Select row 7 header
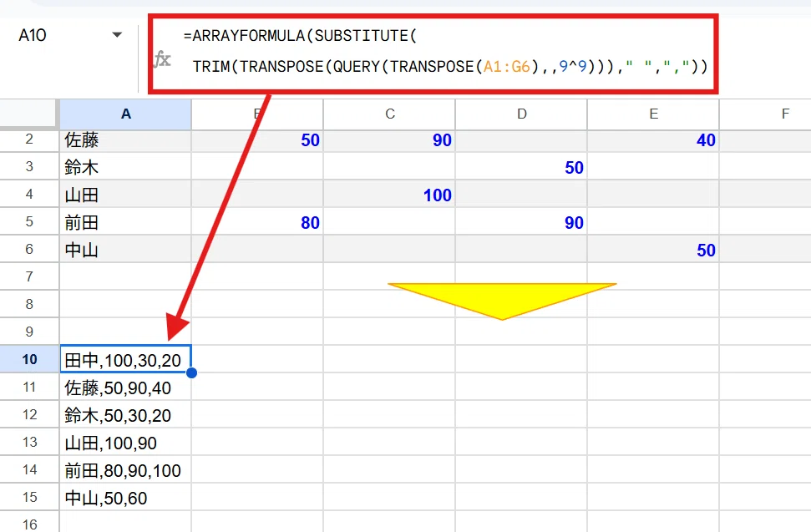Image resolution: width=811 pixels, height=532 pixels. 29,276
